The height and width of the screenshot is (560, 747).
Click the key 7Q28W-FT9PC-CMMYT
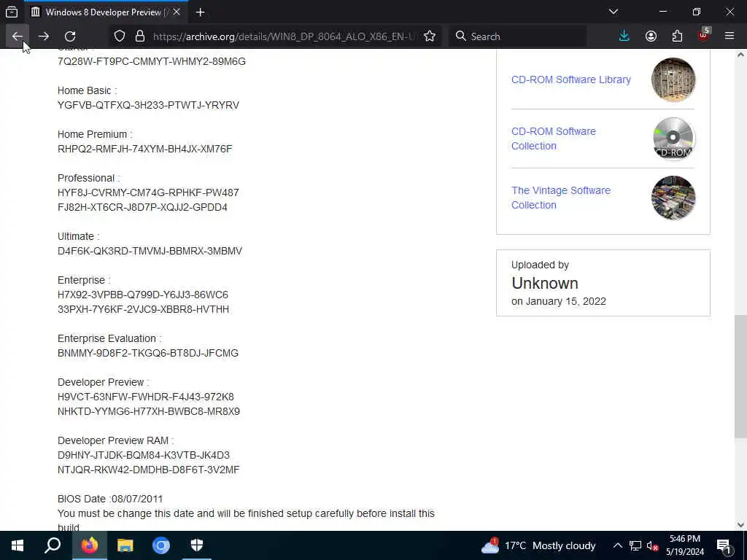152,61
